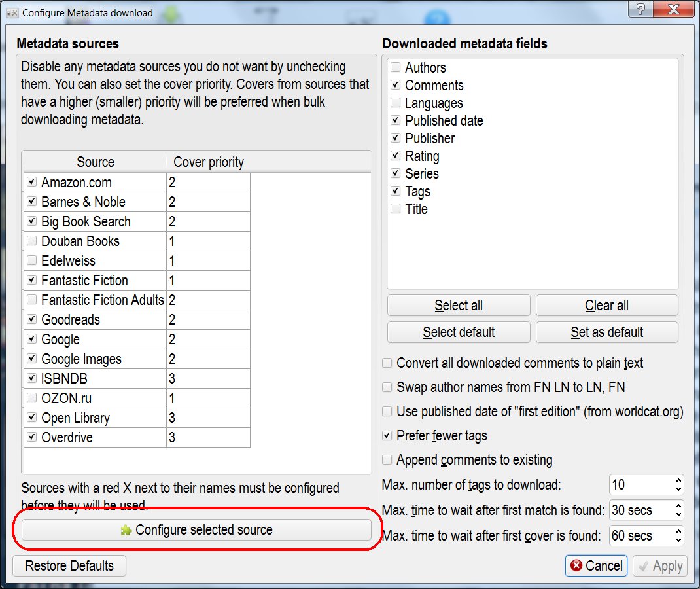Disable Google Images source
Screen dimensions: 700x589
[31, 359]
